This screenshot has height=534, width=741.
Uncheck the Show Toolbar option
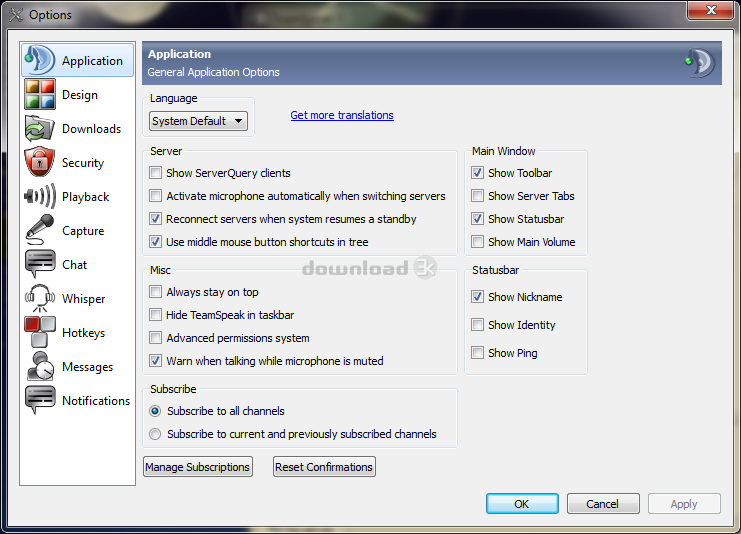[478, 173]
